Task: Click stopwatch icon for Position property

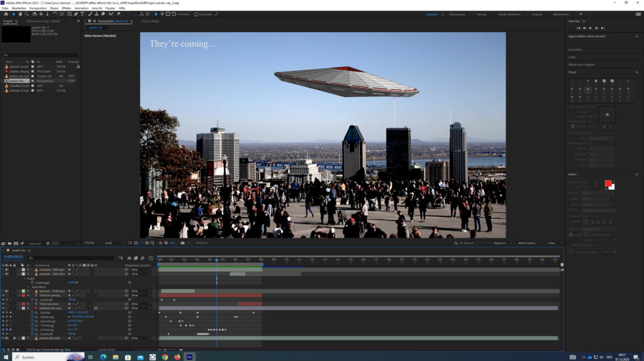Action: (31, 312)
